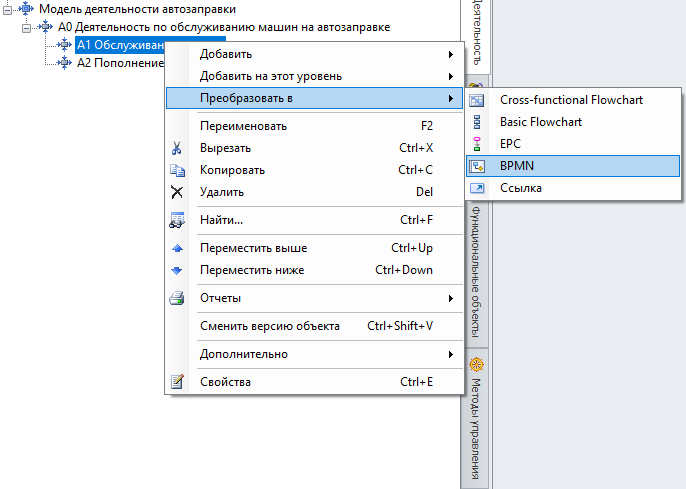This screenshot has width=686, height=489.
Task: Click the search icon beside Найти
Action: [177, 220]
